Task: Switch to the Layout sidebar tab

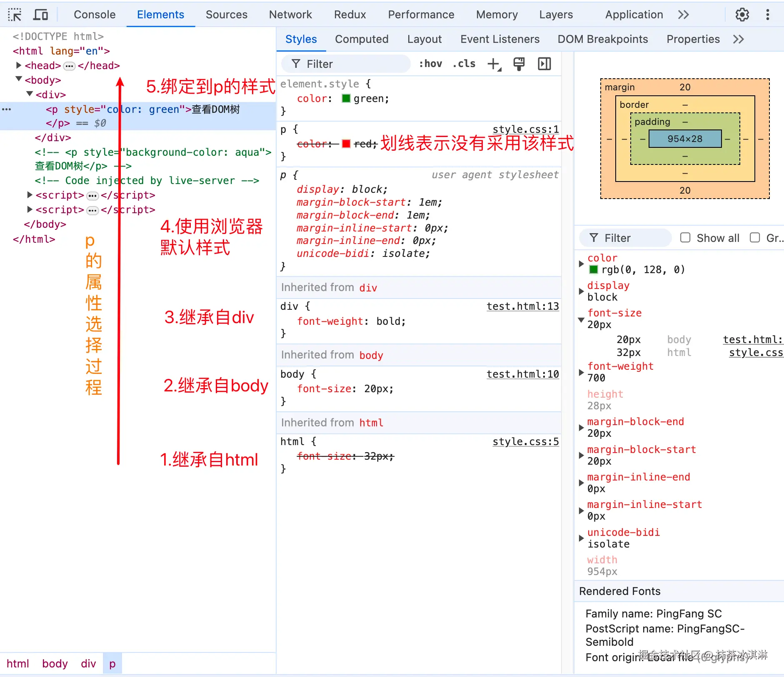Action: click(x=424, y=39)
